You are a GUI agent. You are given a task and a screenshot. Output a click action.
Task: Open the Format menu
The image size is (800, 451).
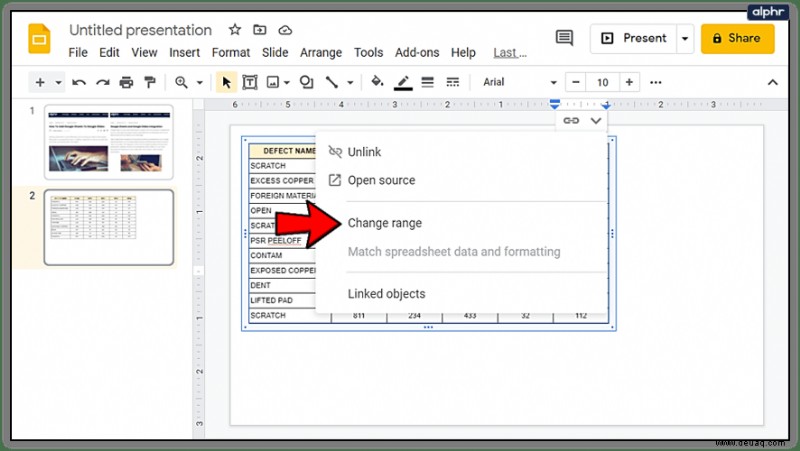(231, 53)
